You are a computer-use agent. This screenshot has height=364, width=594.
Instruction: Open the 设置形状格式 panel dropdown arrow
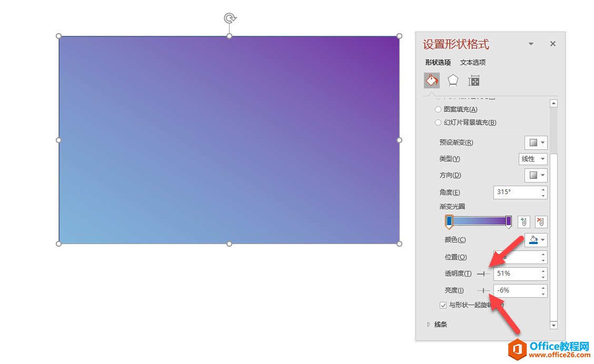pyautogui.click(x=531, y=44)
